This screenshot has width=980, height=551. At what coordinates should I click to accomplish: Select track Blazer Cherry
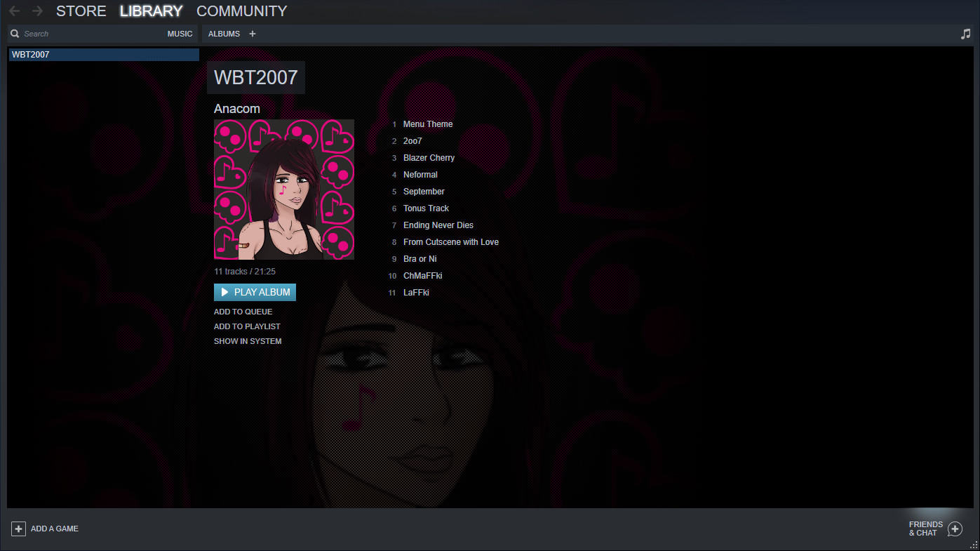pos(429,158)
